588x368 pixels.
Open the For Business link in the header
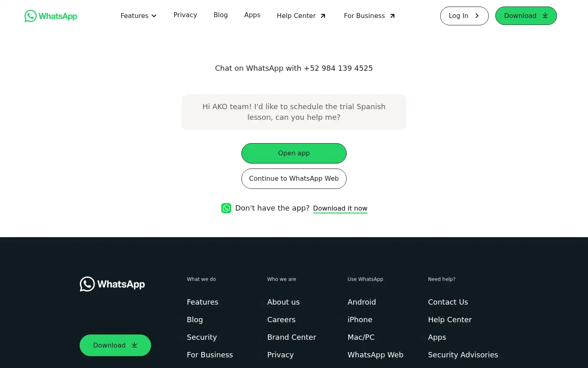pos(370,16)
